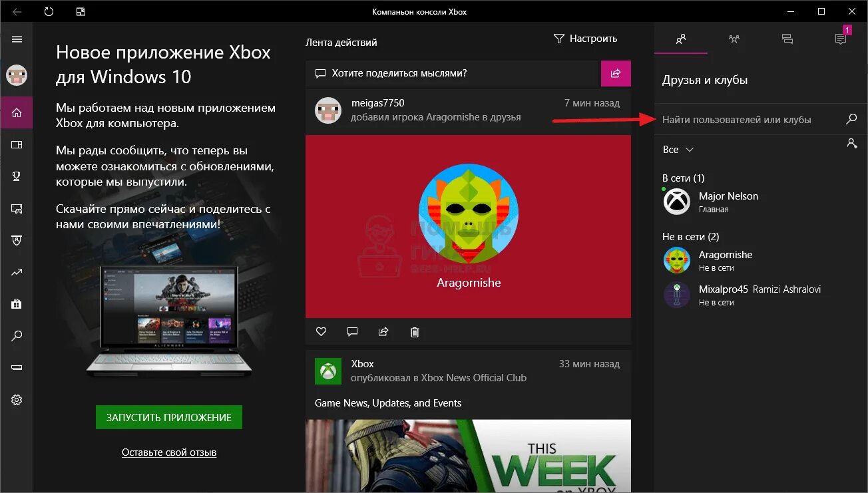
Task: Select the Home icon in the left sidebar
Action: [x=17, y=112]
